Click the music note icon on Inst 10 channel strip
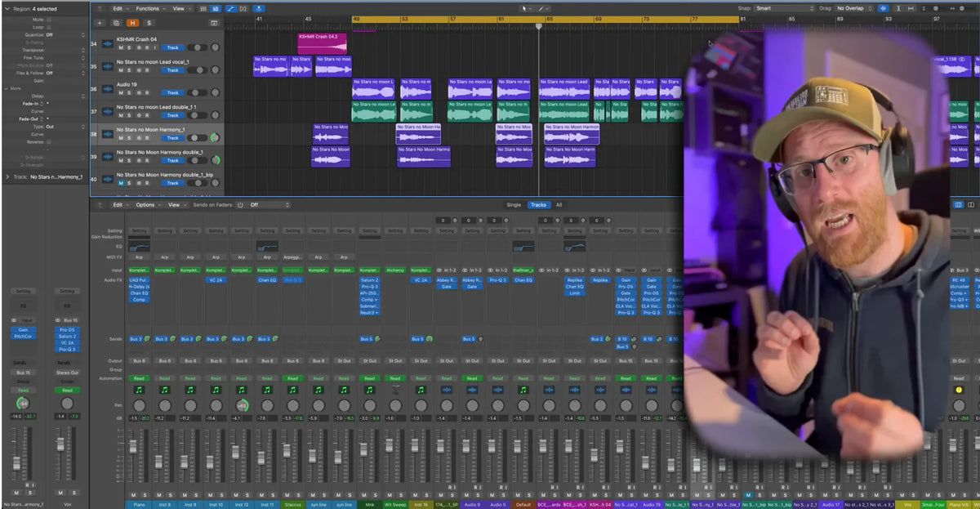The image size is (980, 509). tap(216, 390)
